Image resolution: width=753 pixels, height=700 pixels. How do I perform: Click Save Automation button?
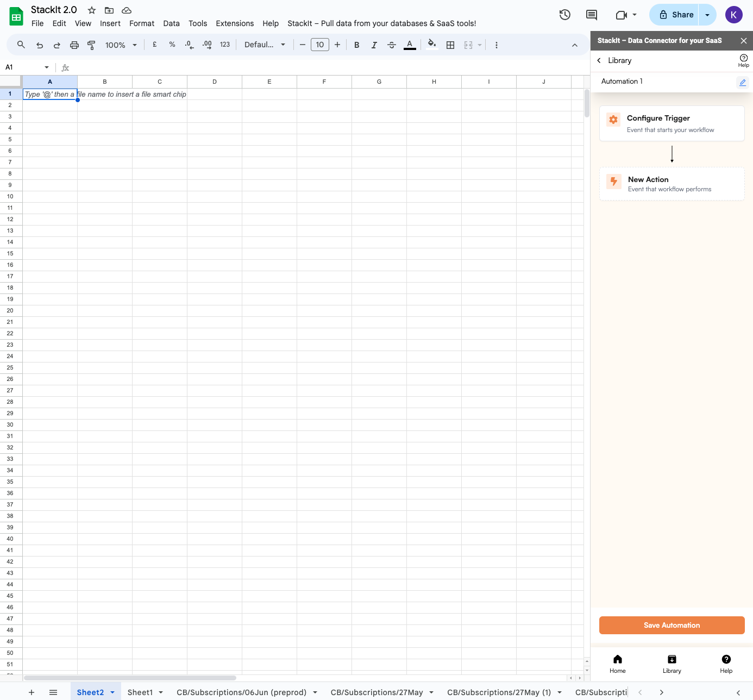(x=672, y=625)
